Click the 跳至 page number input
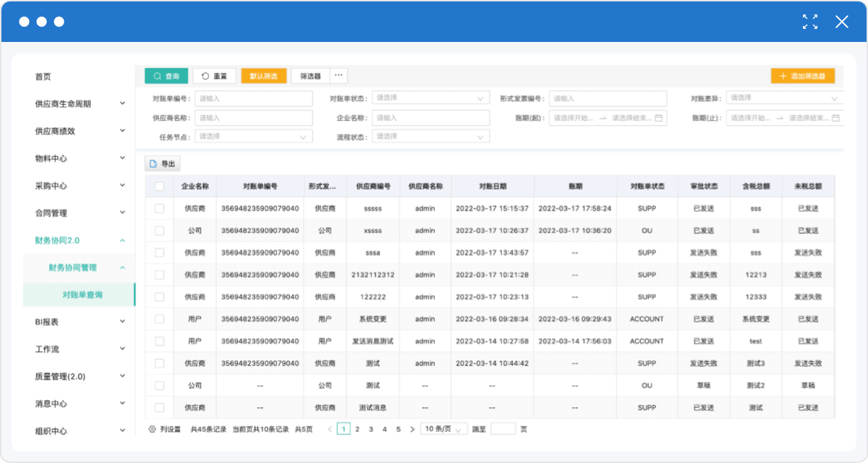The width and height of the screenshot is (868, 463). tap(503, 429)
